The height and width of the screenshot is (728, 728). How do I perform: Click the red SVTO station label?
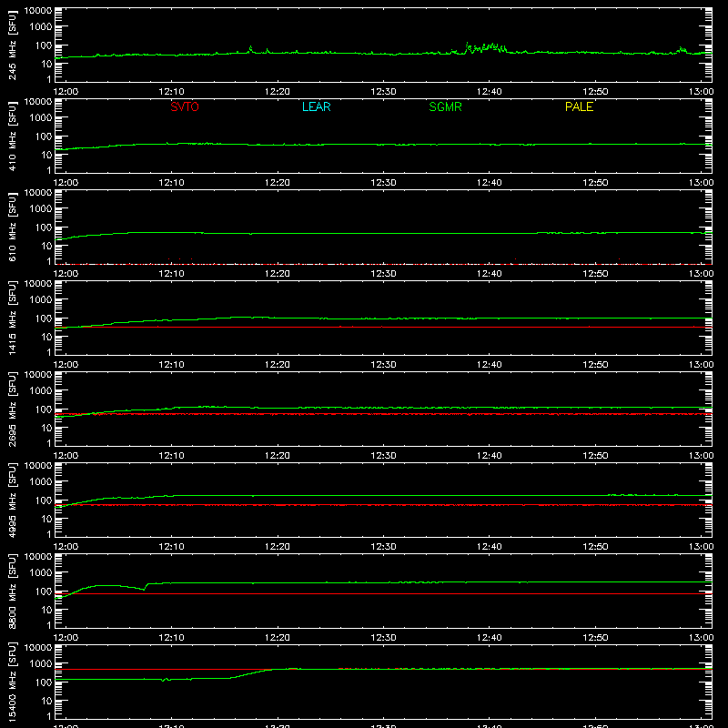(185, 106)
